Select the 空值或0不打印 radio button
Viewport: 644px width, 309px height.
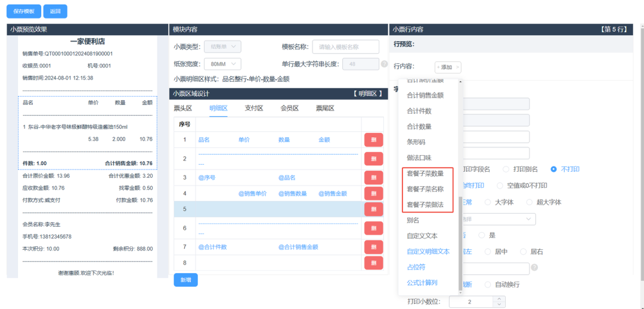coord(500,186)
